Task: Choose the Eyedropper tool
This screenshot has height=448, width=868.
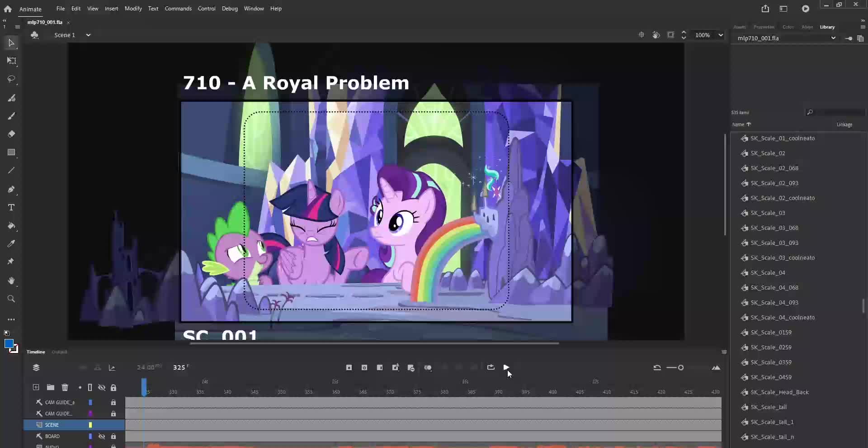Action: tap(11, 243)
